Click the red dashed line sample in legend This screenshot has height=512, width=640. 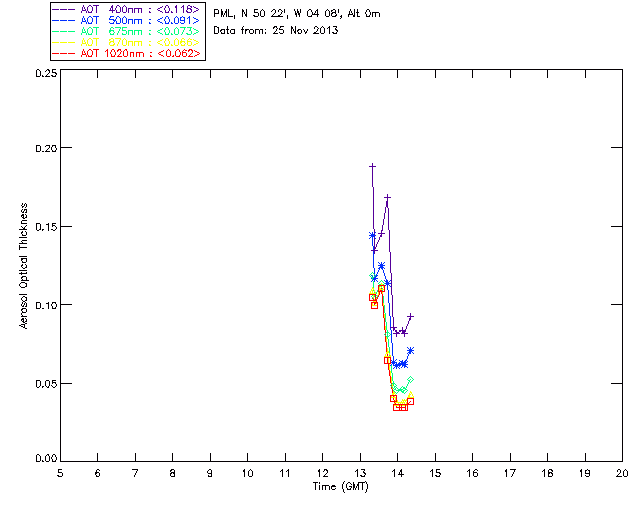tap(64, 53)
